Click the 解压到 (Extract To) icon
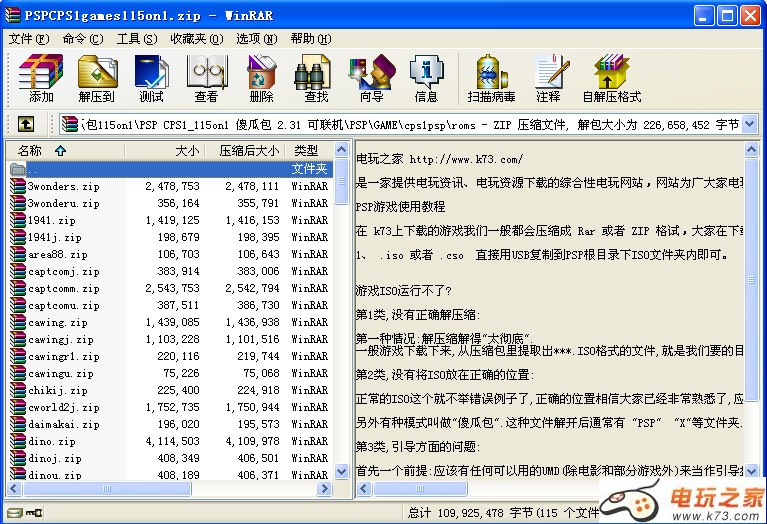Image resolution: width=767 pixels, height=524 pixels. click(x=97, y=78)
